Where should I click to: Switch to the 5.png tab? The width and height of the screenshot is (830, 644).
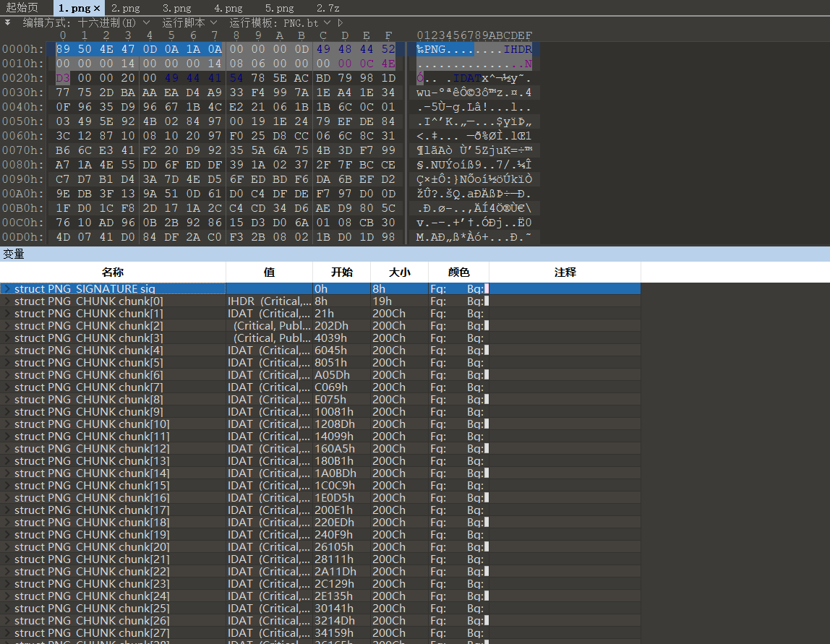click(x=279, y=8)
